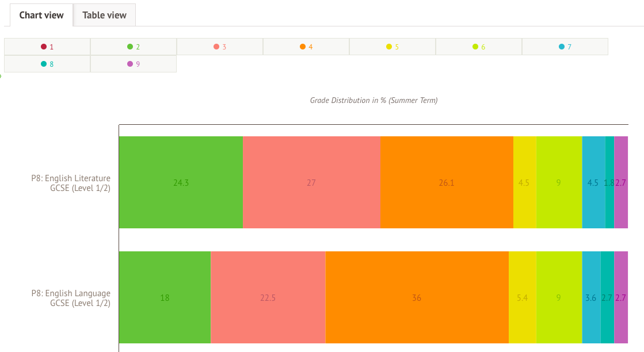Toggle grade 9 purple legend entry

134,64
